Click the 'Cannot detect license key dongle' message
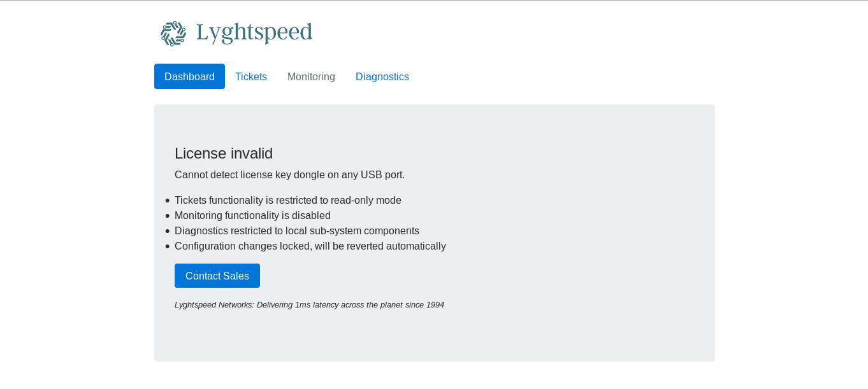 [x=289, y=174]
